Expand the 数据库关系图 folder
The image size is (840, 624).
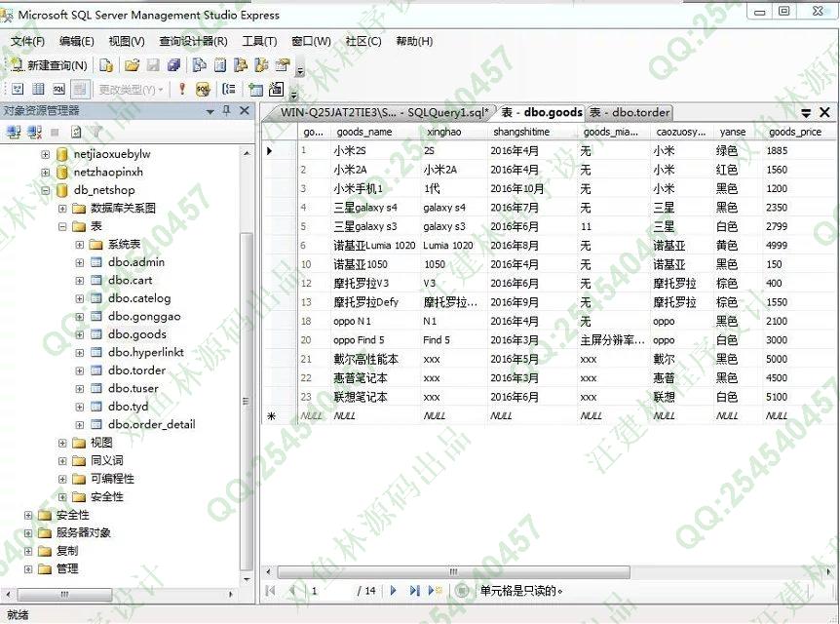(62, 209)
